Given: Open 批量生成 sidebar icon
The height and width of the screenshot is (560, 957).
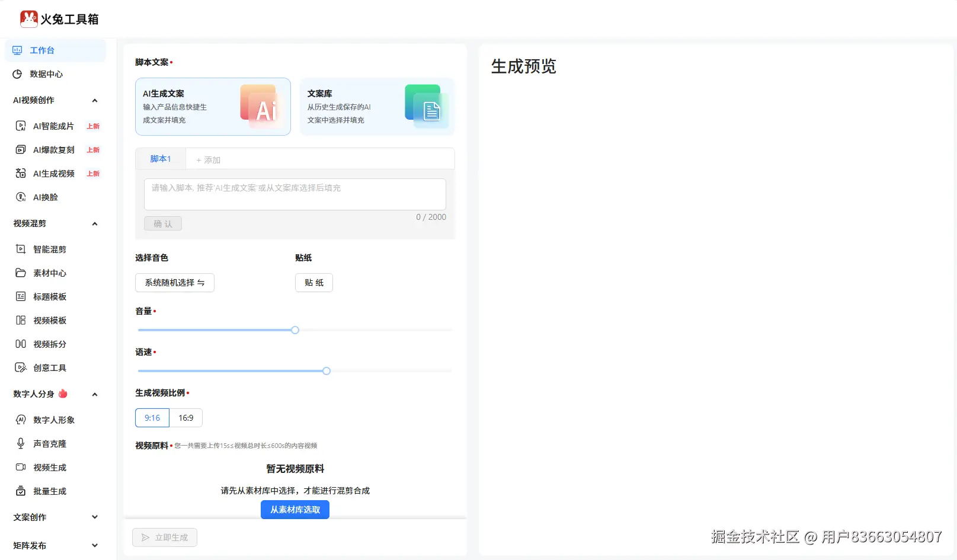Looking at the screenshot, I should [x=21, y=491].
